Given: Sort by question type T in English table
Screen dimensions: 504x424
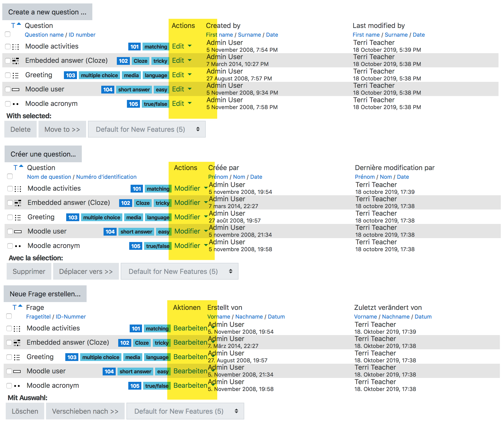Looking at the screenshot, I should click(13, 25).
